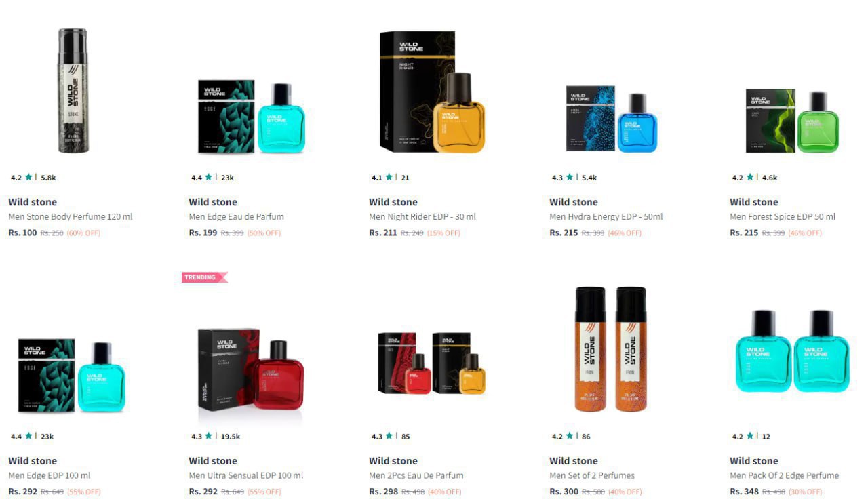Open the orange Set of 2 Perfumes image
This screenshot has height=499, width=868.
(x=611, y=349)
